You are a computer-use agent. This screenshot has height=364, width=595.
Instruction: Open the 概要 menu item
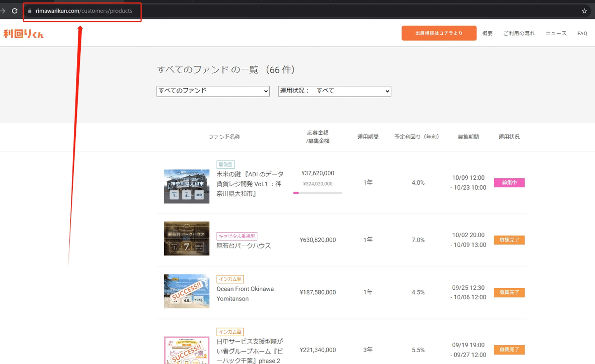click(x=487, y=33)
